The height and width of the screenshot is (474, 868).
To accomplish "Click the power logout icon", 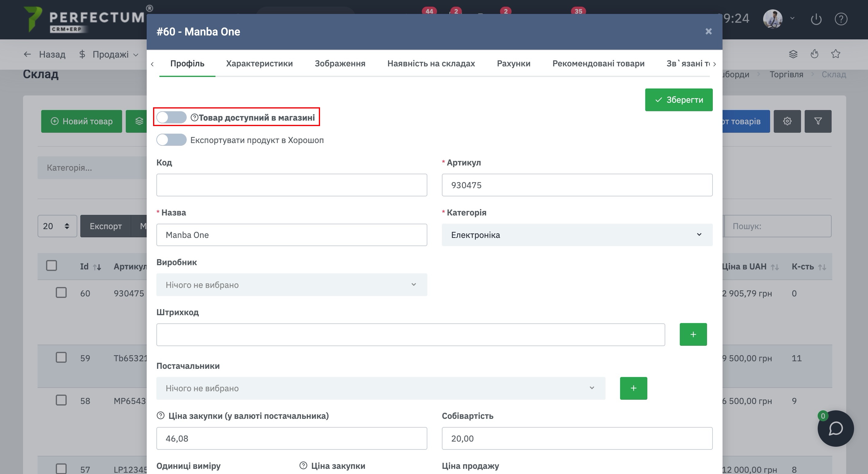I will [x=816, y=19].
